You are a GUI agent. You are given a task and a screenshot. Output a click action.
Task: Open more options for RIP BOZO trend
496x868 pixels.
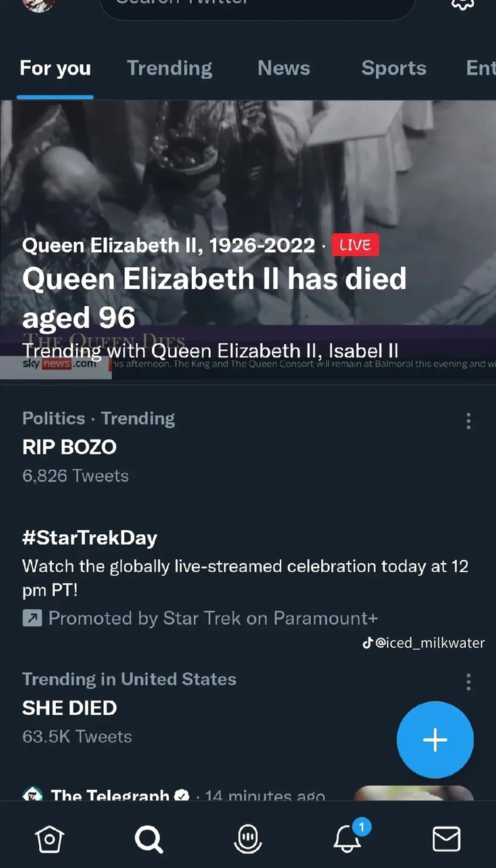tap(468, 421)
